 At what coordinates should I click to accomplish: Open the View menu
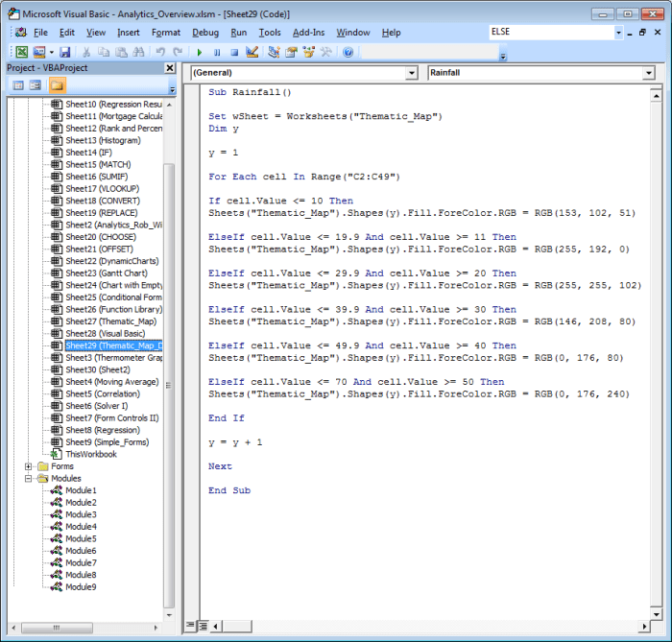96,33
